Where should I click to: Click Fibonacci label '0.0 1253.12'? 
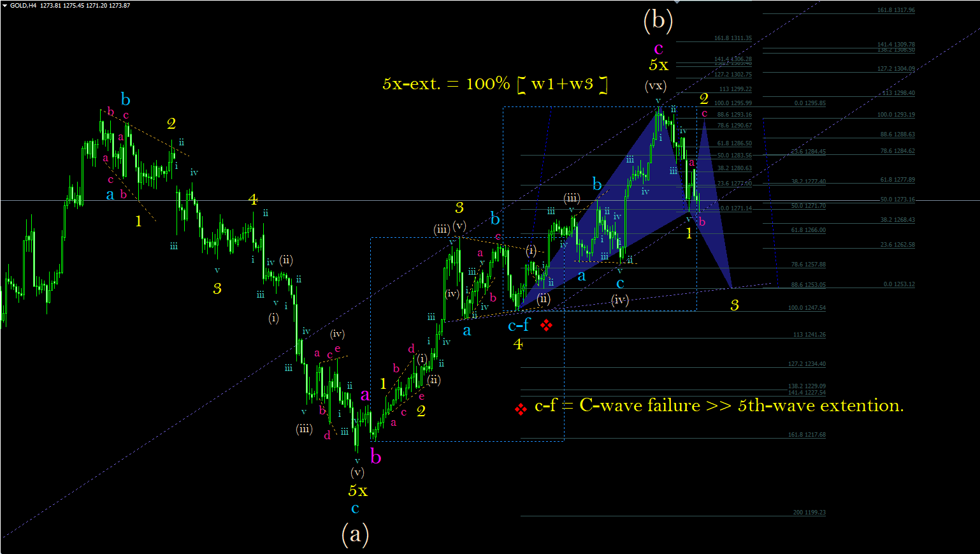pos(899,284)
